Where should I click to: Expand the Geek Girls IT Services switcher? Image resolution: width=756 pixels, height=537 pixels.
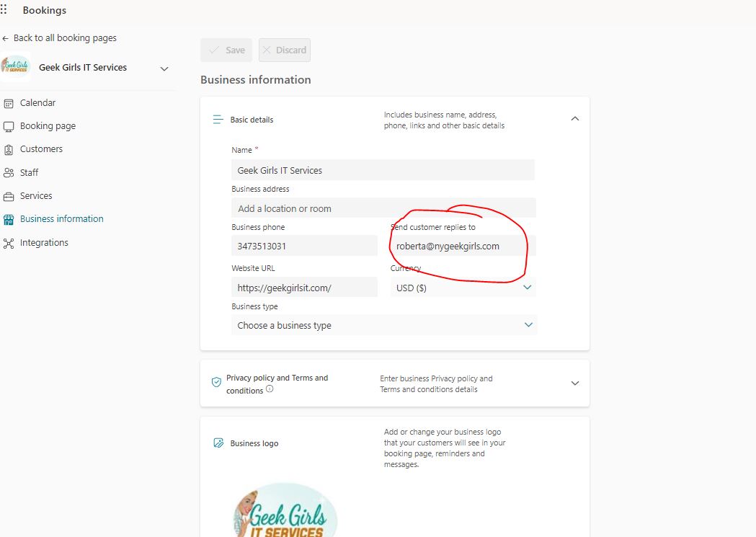coord(164,68)
